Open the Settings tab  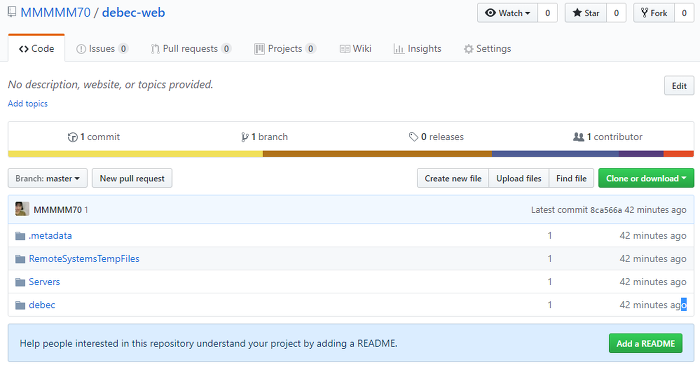(x=488, y=49)
